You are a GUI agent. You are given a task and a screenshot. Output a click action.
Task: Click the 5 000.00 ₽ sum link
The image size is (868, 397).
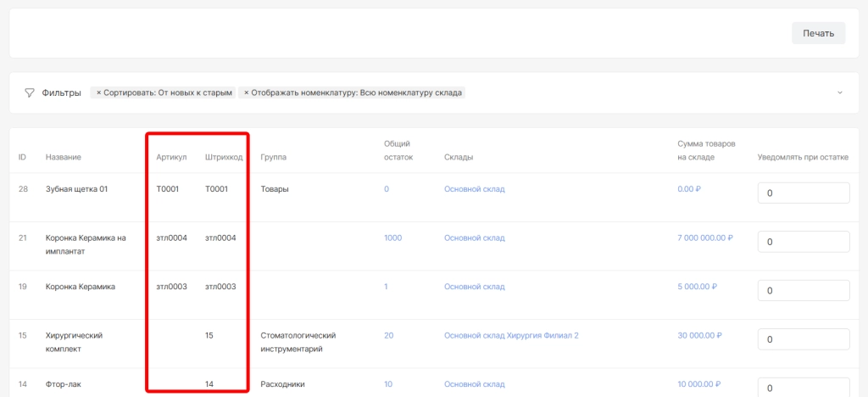coord(698,287)
